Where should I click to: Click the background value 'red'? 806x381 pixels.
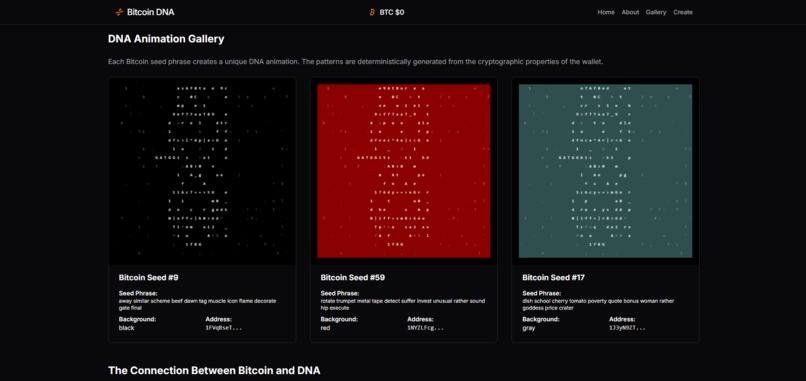325,328
